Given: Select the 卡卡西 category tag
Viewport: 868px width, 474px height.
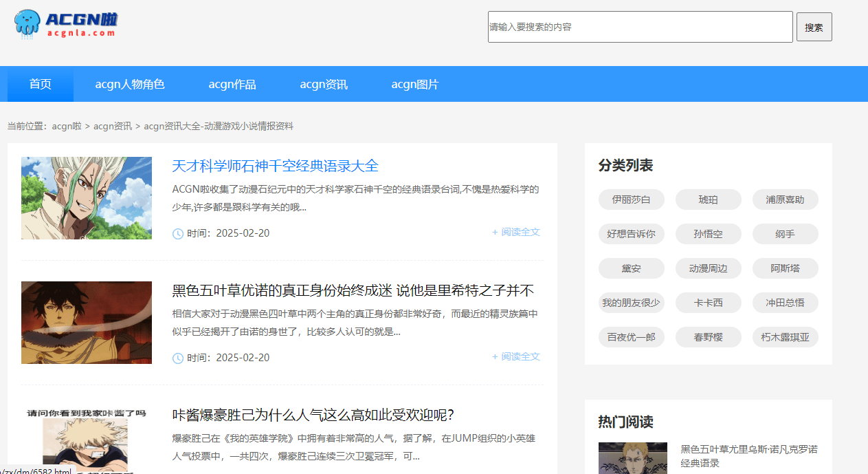Looking at the screenshot, I should pyautogui.click(x=709, y=303).
